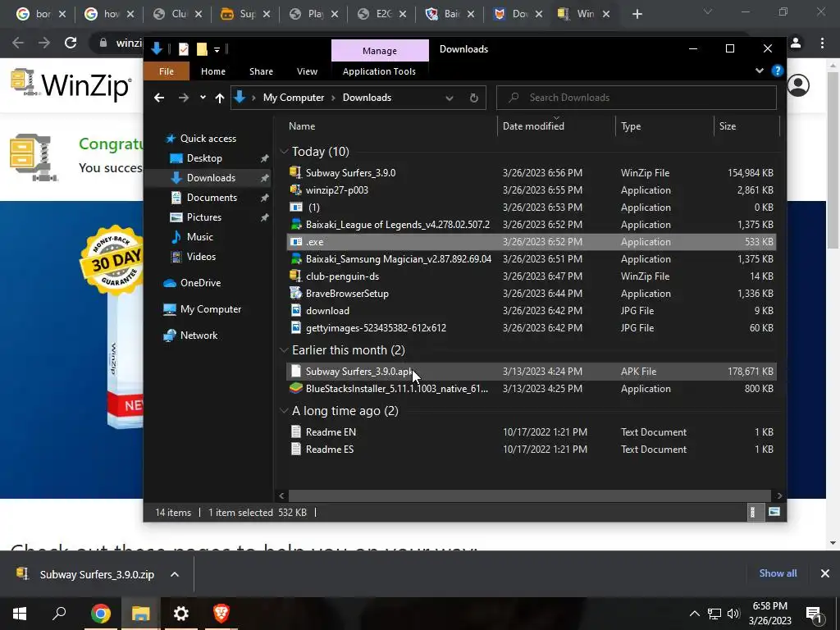Refresh the Downloads folder view
The height and width of the screenshot is (630, 840).
click(x=473, y=98)
